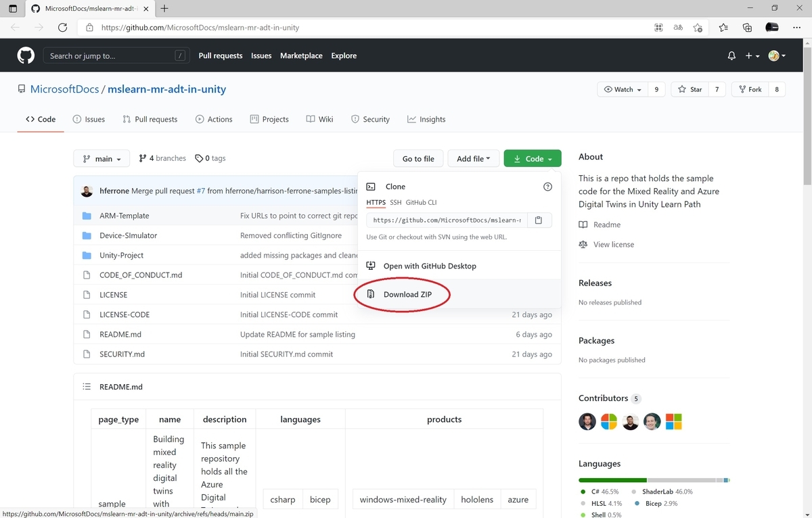Open the mslearn-mr-adt-in-unity repo name link
Viewport: 812px width, 518px height.
[166, 89]
